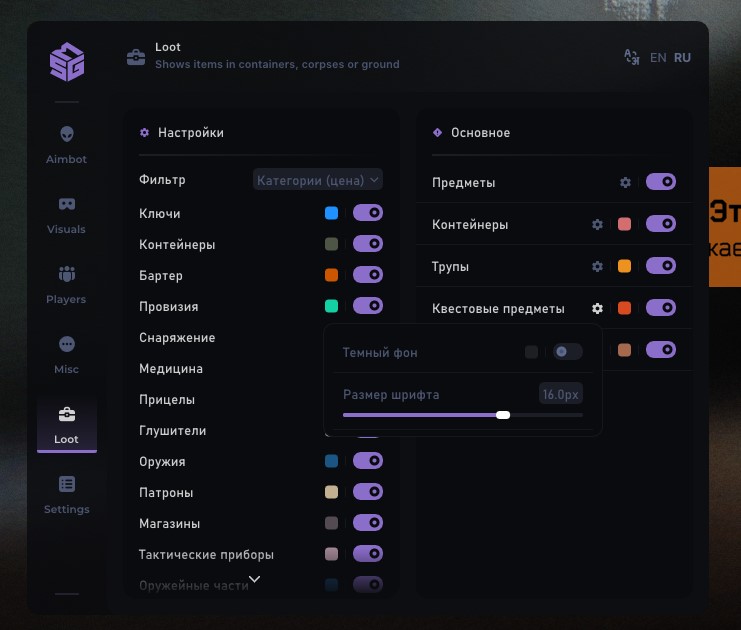
Task: Pick color swatch for Бартер category
Action: (x=332, y=275)
